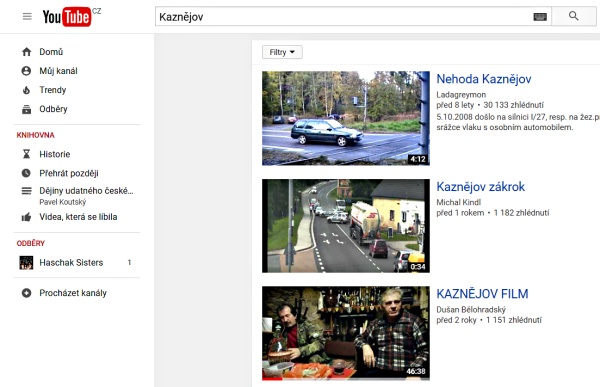600x387 pixels.
Task: Click the playlist icon beside Dějiny udatného české
Action: [x=26, y=191]
